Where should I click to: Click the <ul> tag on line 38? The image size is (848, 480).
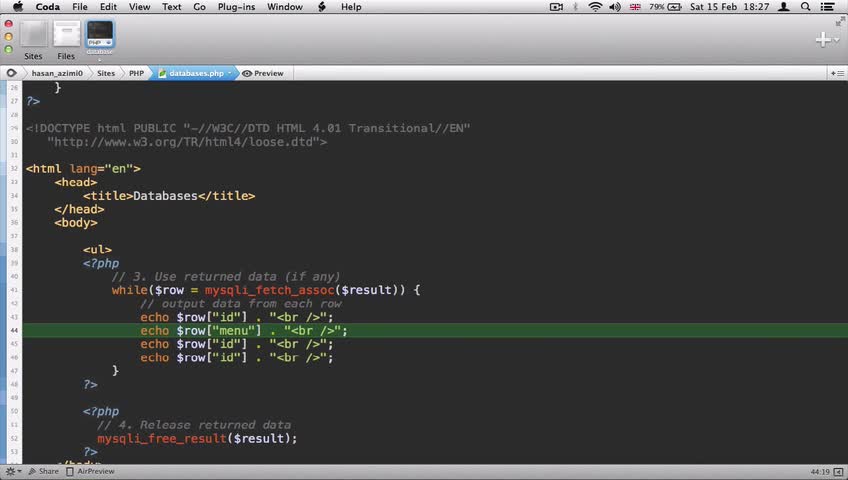[x=97, y=250]
